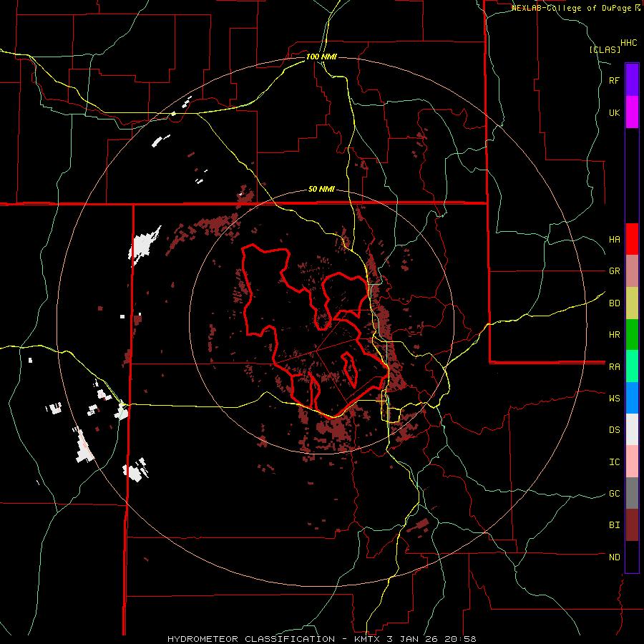Click the IC legend label
This screenshot has height=644, width=644.
pyautogui.click(x=614, y=462)
